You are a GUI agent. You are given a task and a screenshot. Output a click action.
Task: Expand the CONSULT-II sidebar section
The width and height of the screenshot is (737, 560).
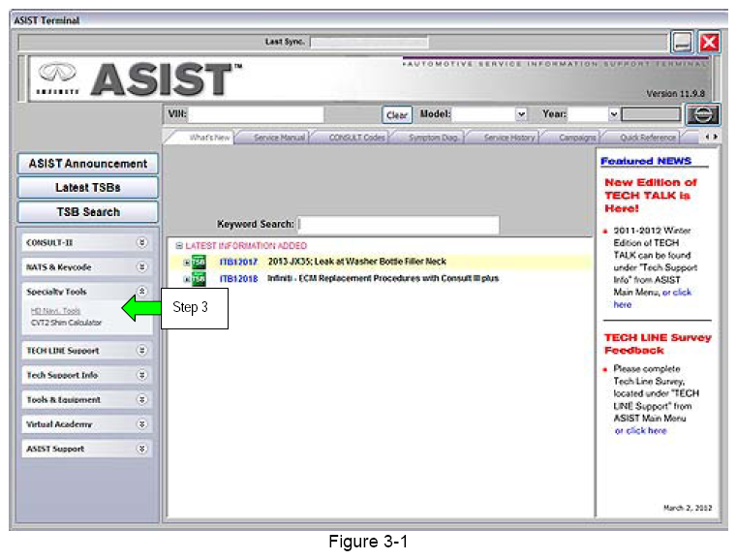tap(141, 242)
